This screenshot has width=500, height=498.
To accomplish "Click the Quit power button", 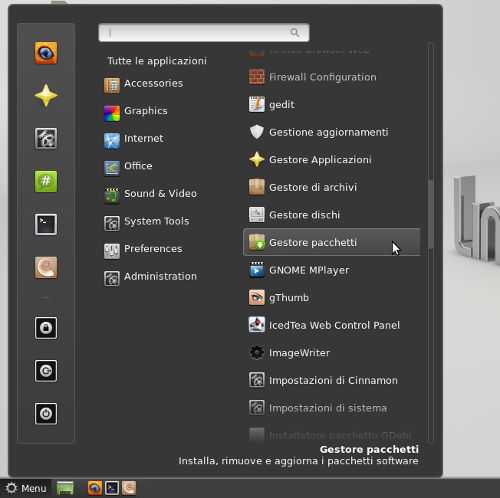I will [46, 414].
